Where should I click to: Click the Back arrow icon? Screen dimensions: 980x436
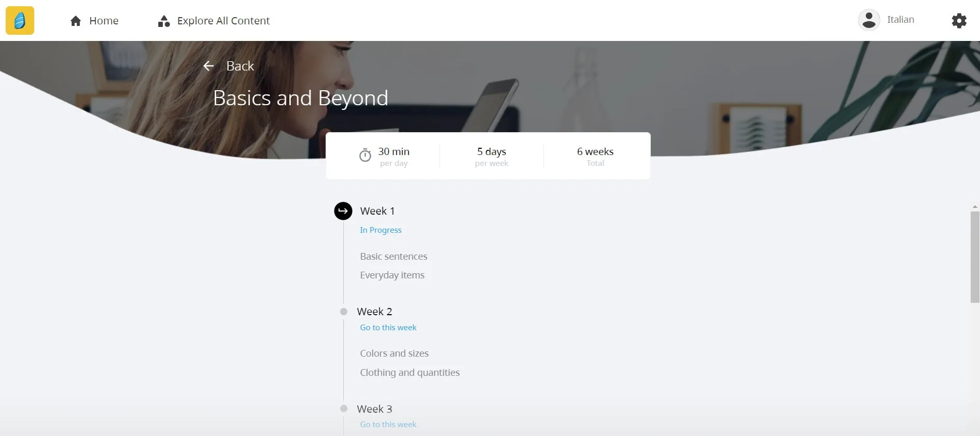[x=208, y=66]
